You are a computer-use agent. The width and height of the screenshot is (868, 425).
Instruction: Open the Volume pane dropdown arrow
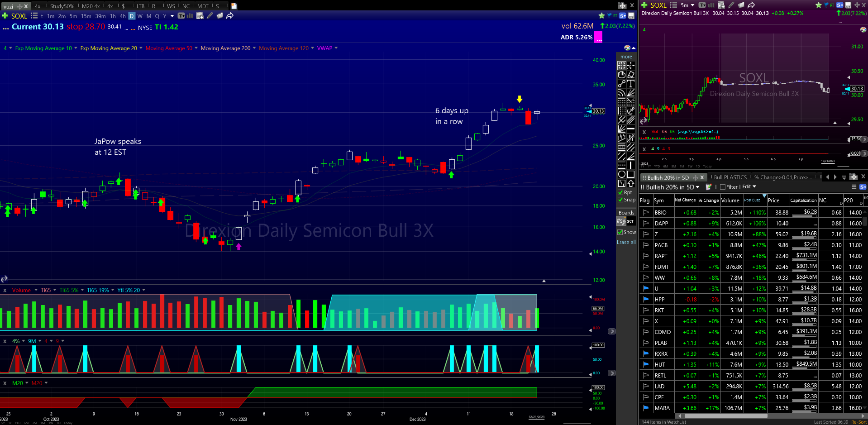36,290
